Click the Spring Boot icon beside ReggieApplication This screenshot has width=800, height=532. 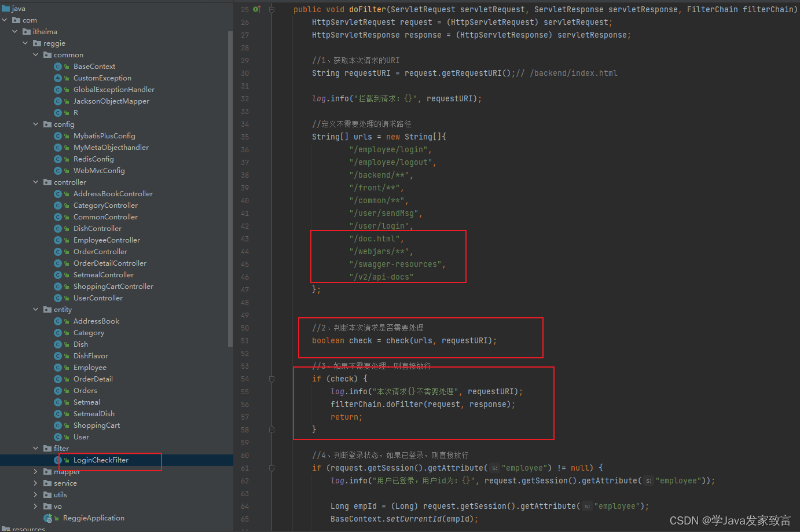coord(47,518)
